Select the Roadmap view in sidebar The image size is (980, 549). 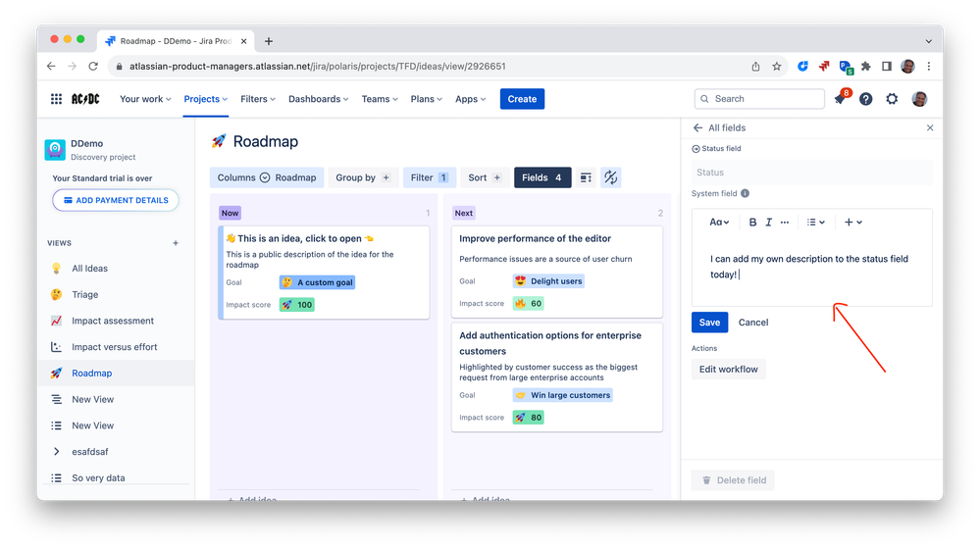[117, 373]
